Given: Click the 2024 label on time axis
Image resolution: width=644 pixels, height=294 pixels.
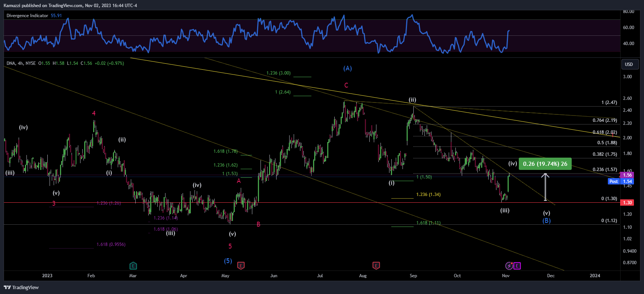Looking at the screenshot, I should click(595, 276).
